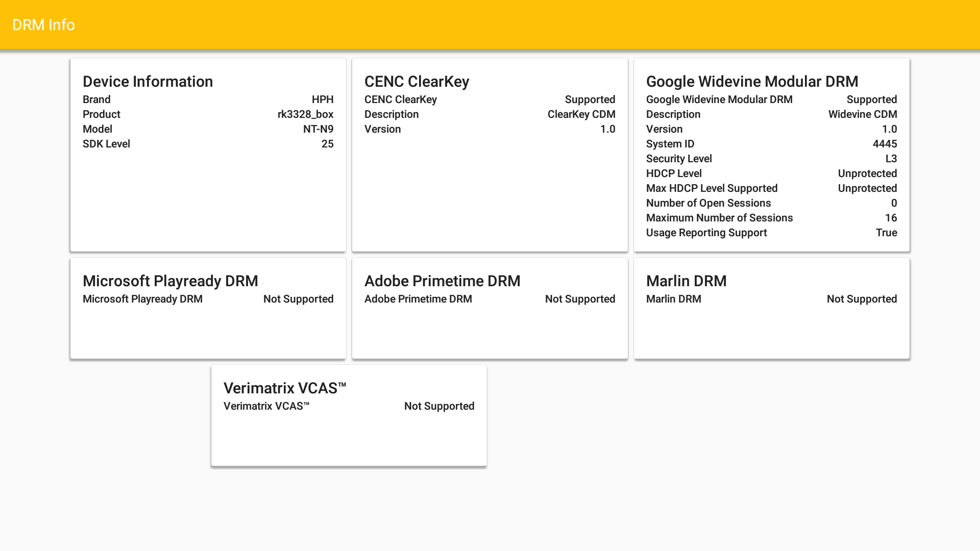
Task: Select the ClearKey CDM description value
Action: pyautogui.click(x=581, y=114)
